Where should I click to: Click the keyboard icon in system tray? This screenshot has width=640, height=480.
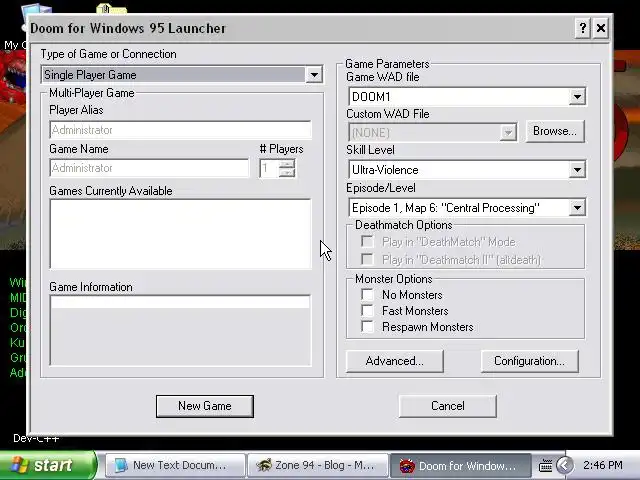(x=545, y=465)
